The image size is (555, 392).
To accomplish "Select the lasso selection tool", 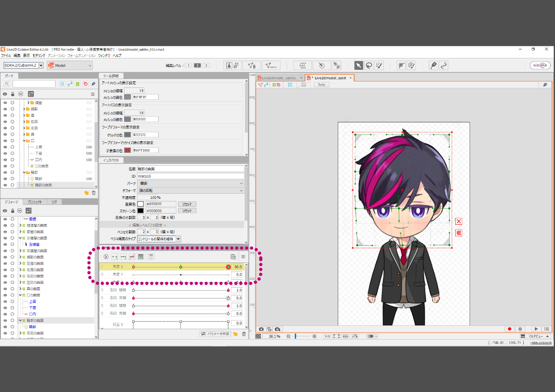I will tap(369, 65).
